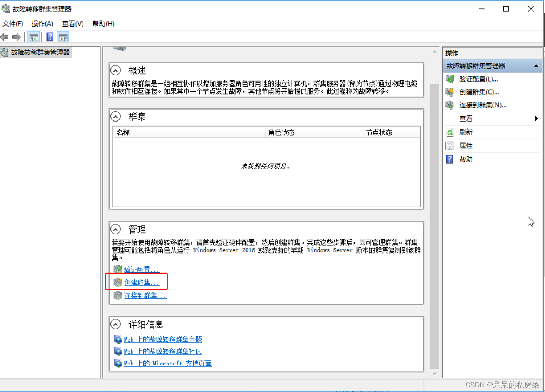Collapse the 管理 section
Image resolution: width=545 pixels, height=392 pixels.
116,229
